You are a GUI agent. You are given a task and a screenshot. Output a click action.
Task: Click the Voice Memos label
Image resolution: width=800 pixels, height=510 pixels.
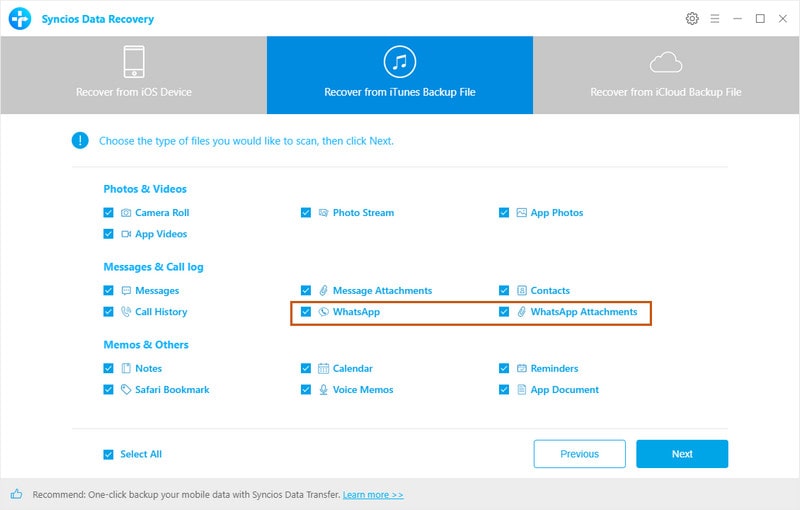tap(363, 390)
